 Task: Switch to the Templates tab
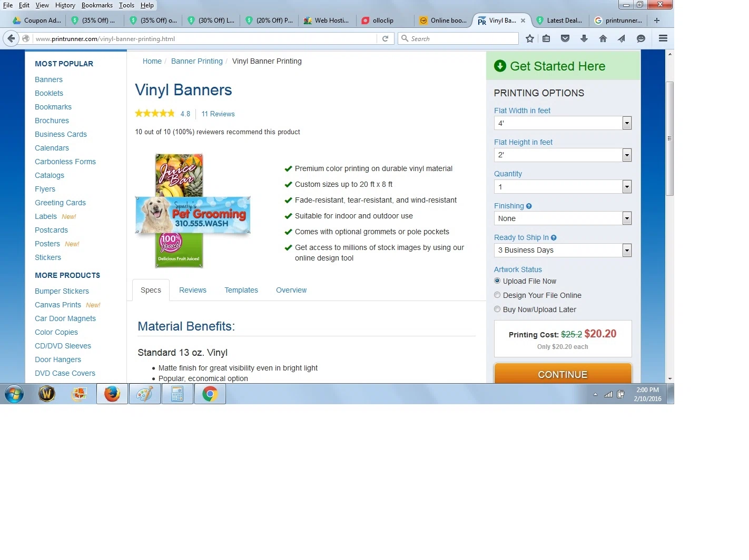tap(241, 290)
